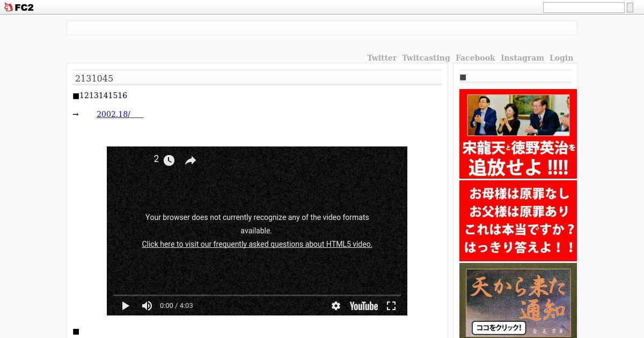Open the Twitter link

coord(382,58)
